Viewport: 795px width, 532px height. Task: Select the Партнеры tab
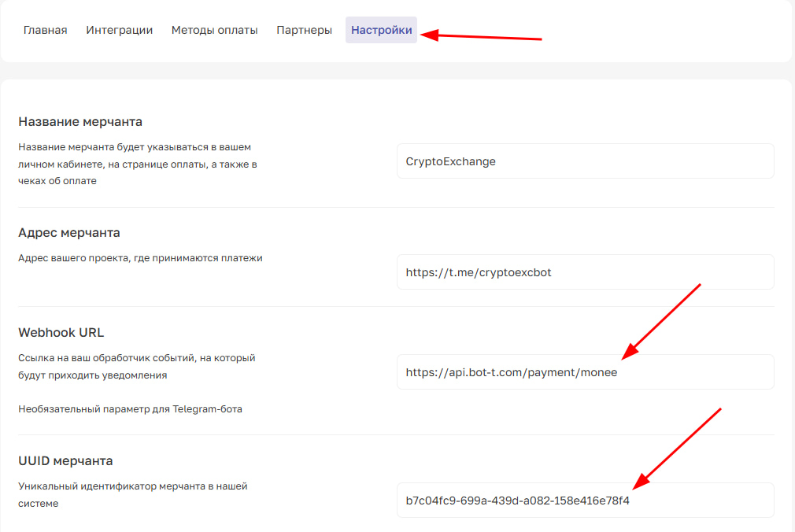point(304,30)
